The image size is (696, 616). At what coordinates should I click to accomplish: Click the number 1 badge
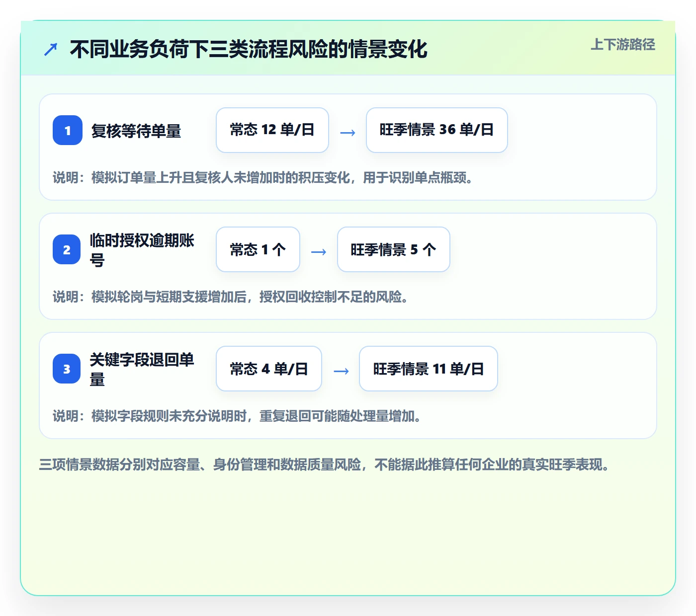pyautogui.click(x=68, y=130)
